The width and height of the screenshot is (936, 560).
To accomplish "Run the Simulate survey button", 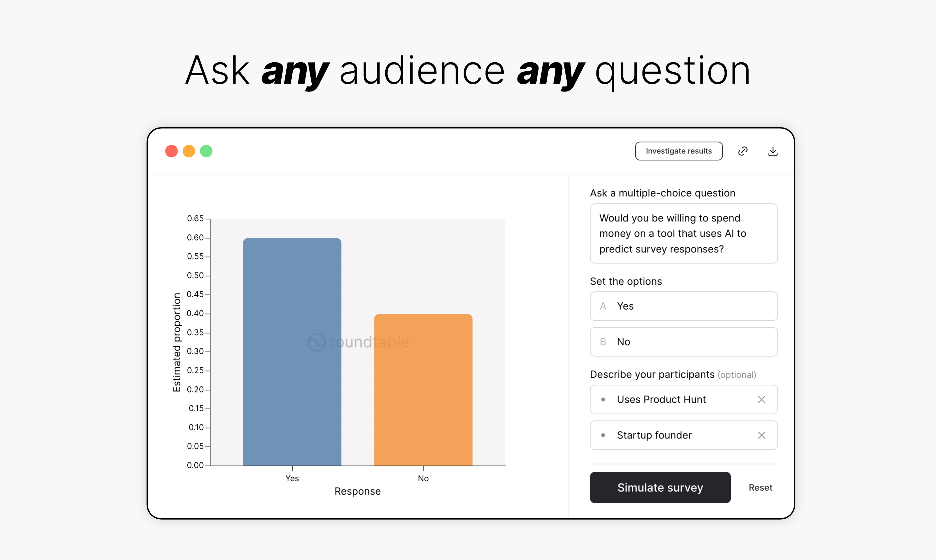I will click(660, 487).
